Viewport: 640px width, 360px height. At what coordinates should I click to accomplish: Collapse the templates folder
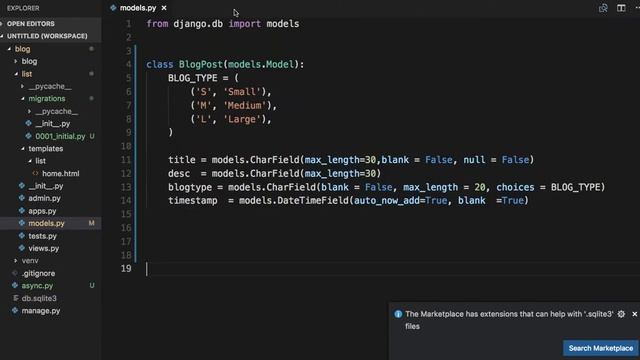(x=45, y=149)
